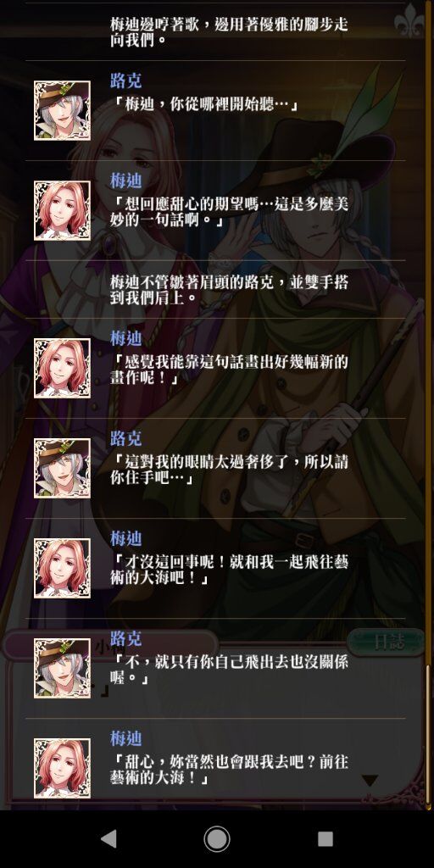Tap speaker name 路克 above 「梅迪,你從哪裡開始聽…」
The height and width of the screenshot is (868, 434).
[x=125, y=81]
